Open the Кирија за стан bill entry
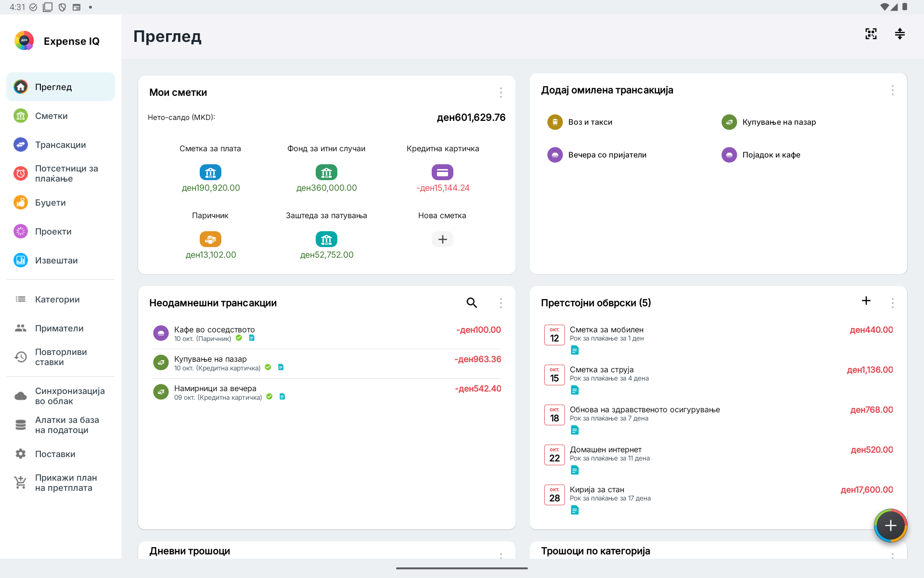Viewport: 924px width, 578px height. pos(718,499)
